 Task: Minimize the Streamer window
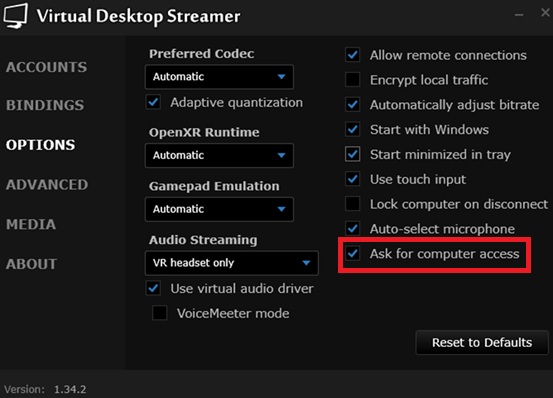(x=519, y=15)
